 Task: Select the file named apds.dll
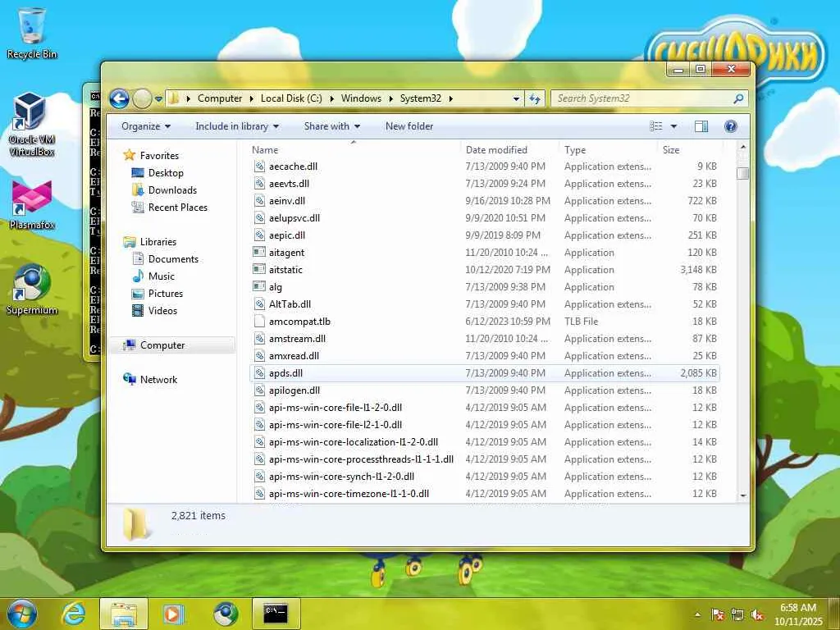(285, 373)
